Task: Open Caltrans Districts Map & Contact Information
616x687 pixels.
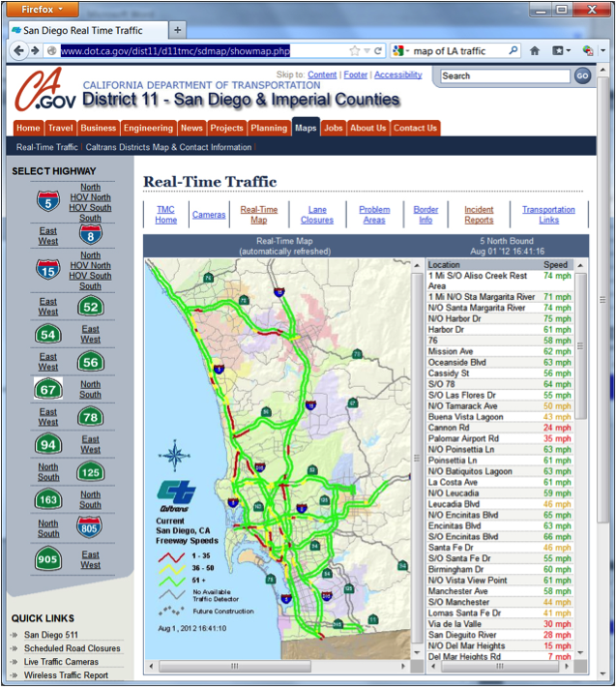Action: 168,147
